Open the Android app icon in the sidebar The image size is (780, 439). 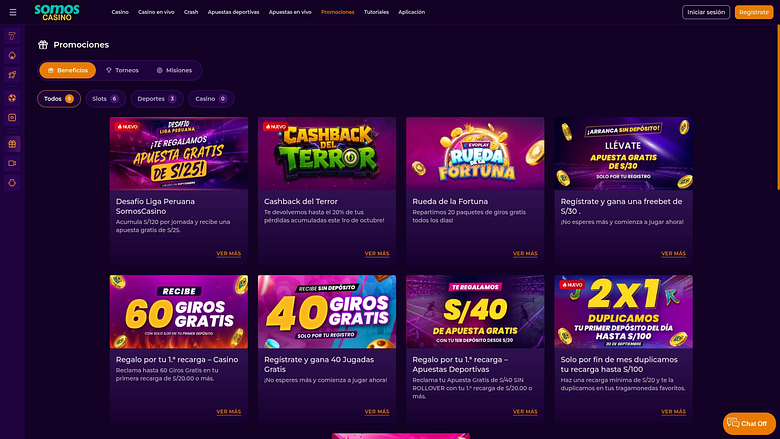coord(12,182)
